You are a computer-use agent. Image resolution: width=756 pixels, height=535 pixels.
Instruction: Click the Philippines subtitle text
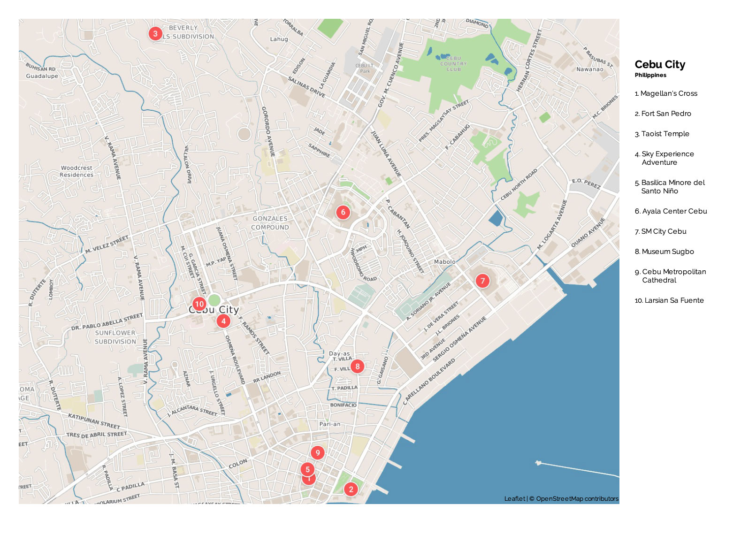tap(650, 75)
